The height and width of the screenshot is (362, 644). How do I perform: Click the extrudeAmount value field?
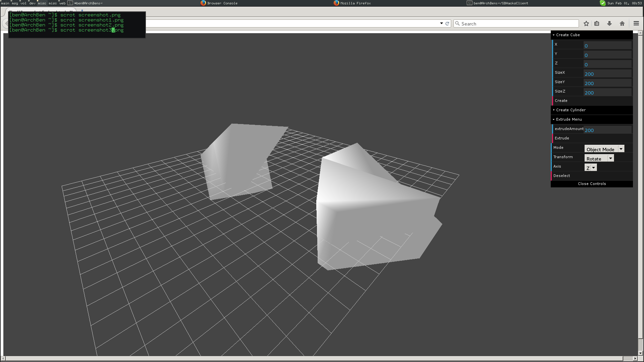point(607,130)
